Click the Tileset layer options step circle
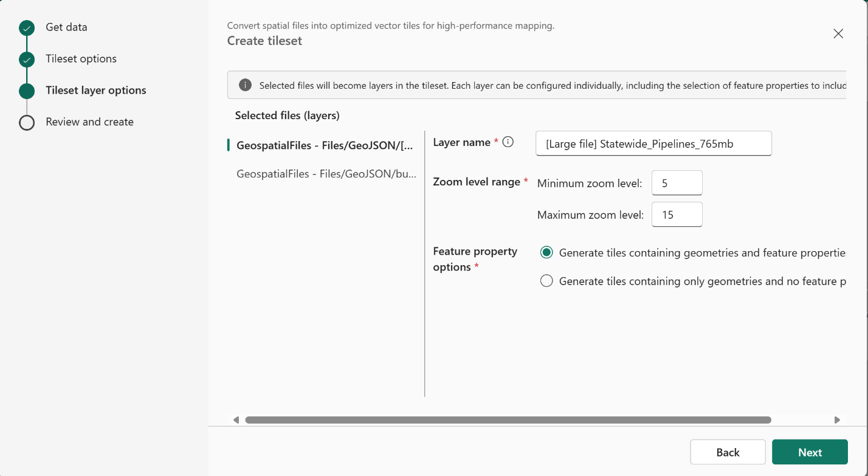 click(x=27, y=91)
